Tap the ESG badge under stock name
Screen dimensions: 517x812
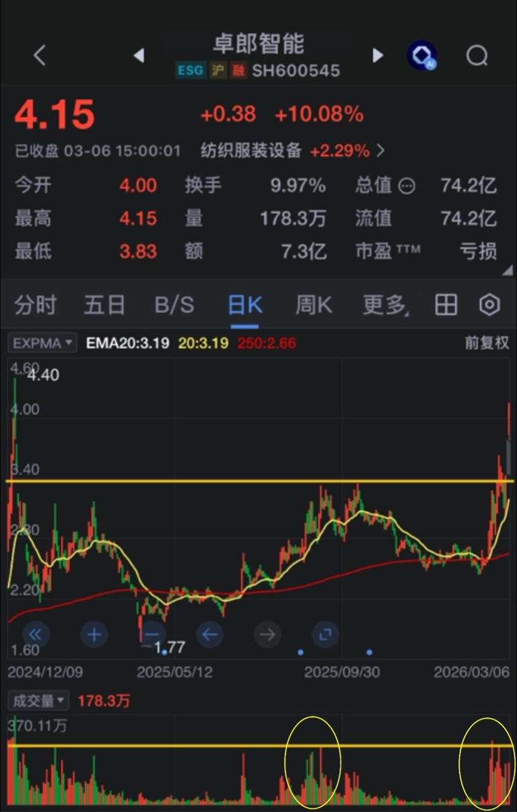pos(191,71)
